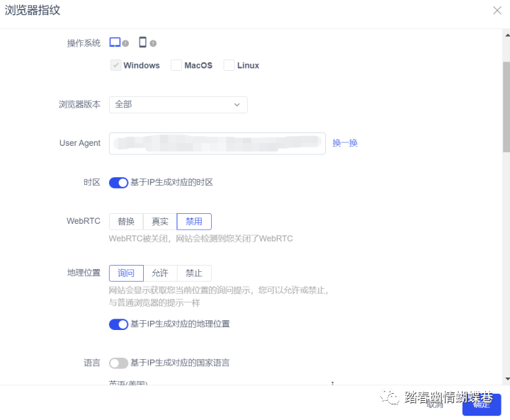Select 地理位置 禁止 option
Viewport: 510px width, 420px height.
194,273
